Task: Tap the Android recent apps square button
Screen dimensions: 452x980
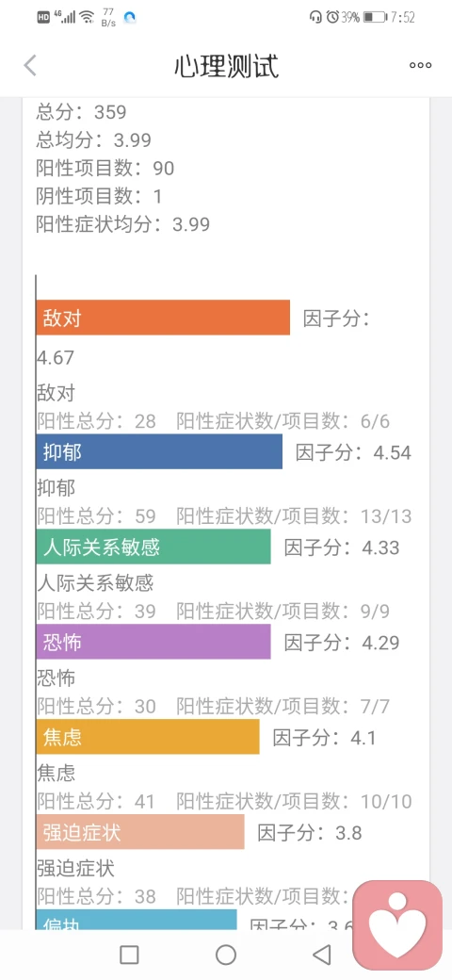Action: 129,955
